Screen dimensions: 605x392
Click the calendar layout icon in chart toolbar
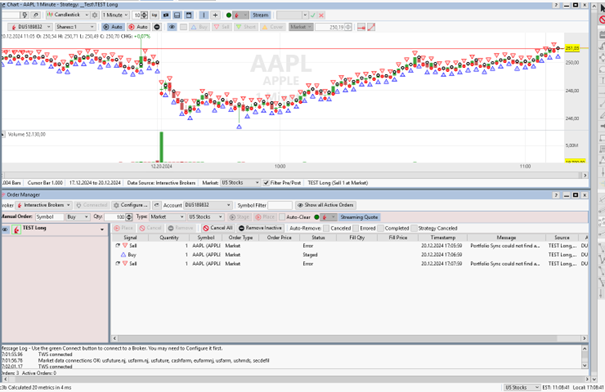pyautogui.click(x=189, y=15)
